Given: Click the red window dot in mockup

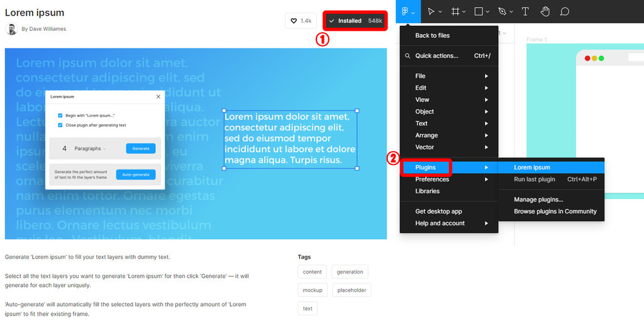Looking at the screenshot, I should 587,59.
